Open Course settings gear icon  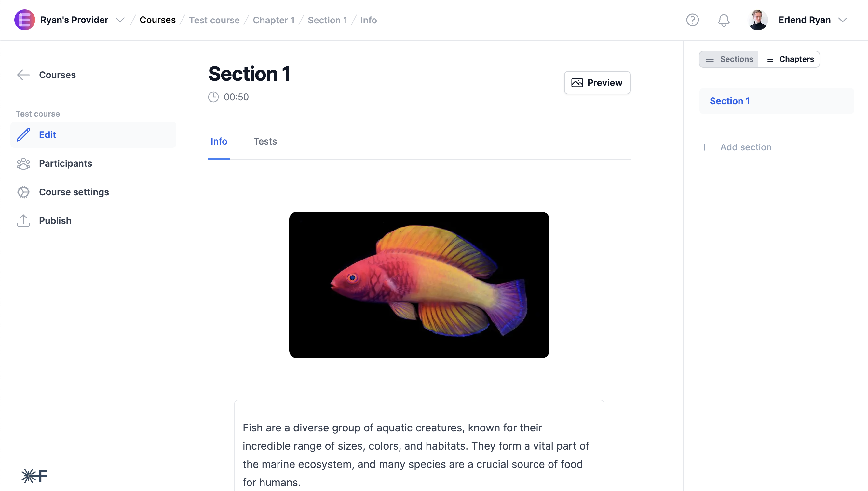pos(23,192)
